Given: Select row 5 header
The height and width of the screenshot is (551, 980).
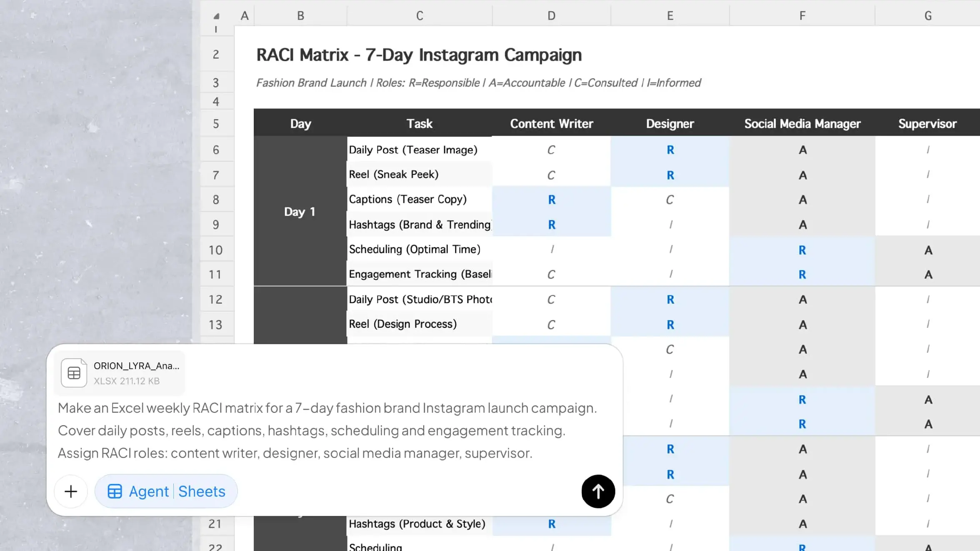Looking at the screenshot, I should tap(216, 123).
